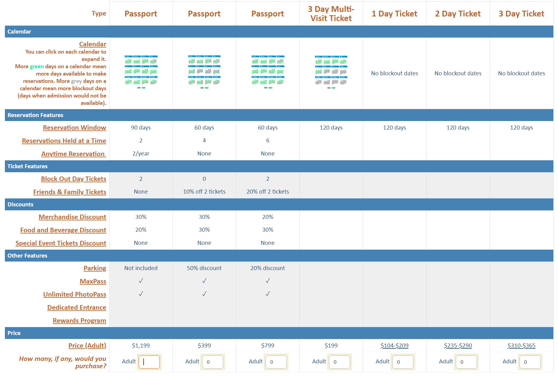
Task: Open the $310-$365 price link
Action: 521,346
